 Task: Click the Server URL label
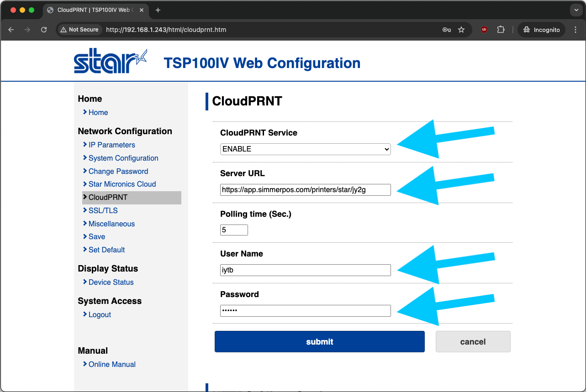243,173
